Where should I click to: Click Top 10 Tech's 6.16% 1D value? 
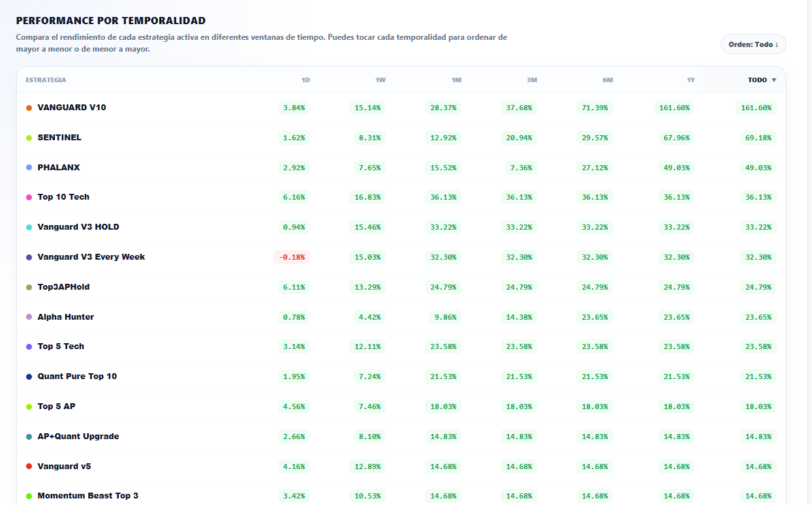click(294, 197)
